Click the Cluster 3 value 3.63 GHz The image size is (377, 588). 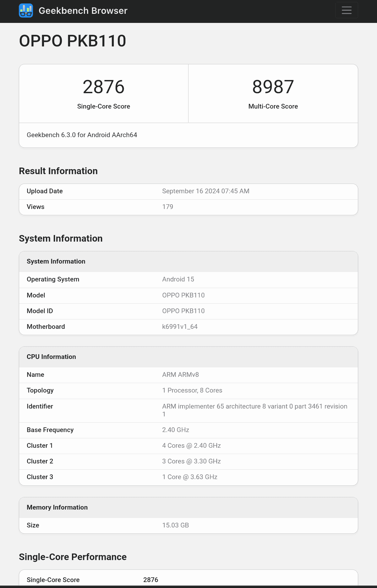click(x=190, y=477)
